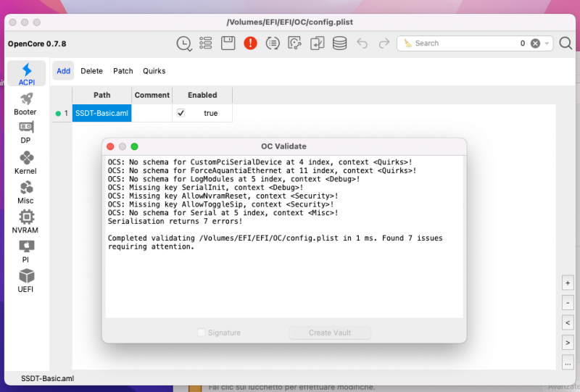Click the broom icon in search field
The width and height of the screenshot is (580, 392).
[x=407, y=43]
